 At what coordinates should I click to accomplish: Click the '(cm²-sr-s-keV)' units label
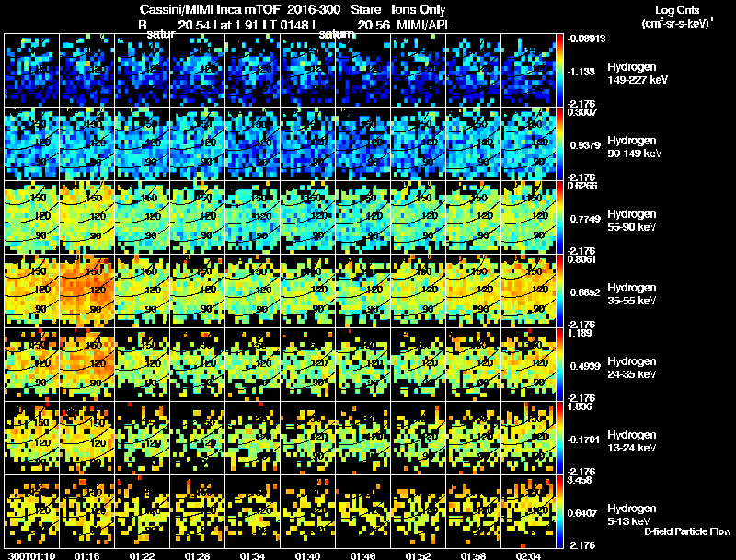point(676,24)
